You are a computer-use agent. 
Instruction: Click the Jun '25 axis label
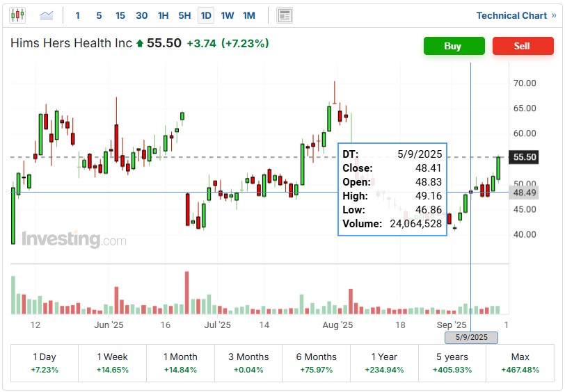(109, 325)
